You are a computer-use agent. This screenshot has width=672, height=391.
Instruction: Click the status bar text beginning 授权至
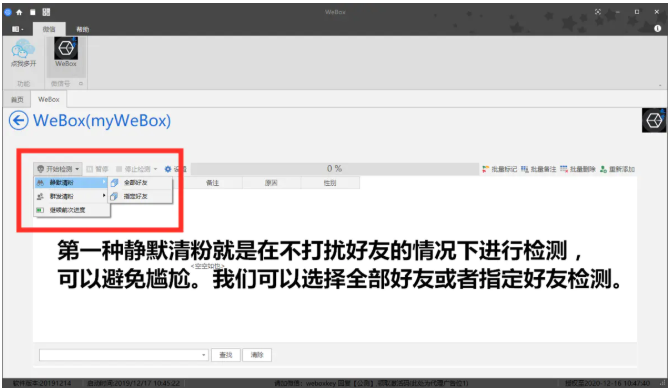point(607,383)
